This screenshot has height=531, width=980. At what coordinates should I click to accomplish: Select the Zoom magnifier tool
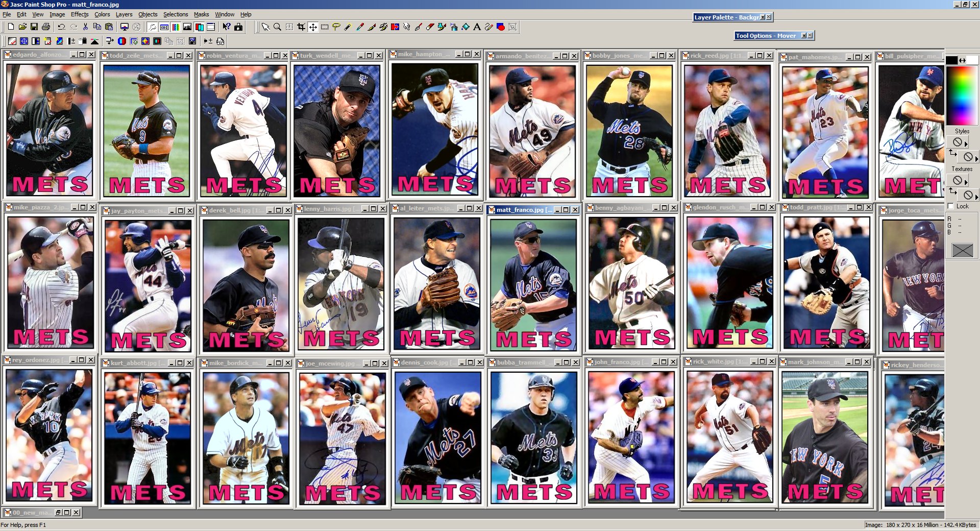pyautogui.click(x=277, y=27)
